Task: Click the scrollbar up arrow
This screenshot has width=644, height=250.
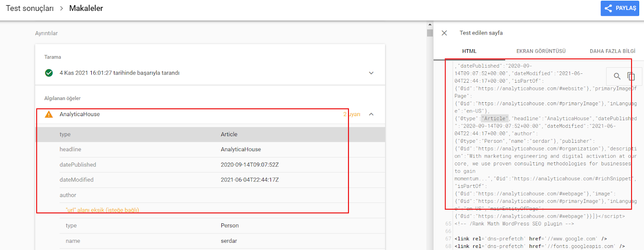Action: coord(430,25)
